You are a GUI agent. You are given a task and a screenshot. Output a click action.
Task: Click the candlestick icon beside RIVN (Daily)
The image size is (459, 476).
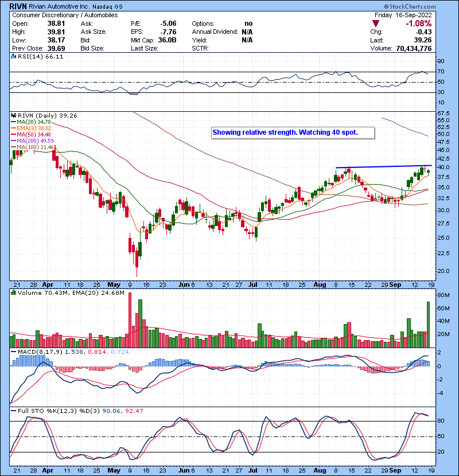(x=13, y=115)
